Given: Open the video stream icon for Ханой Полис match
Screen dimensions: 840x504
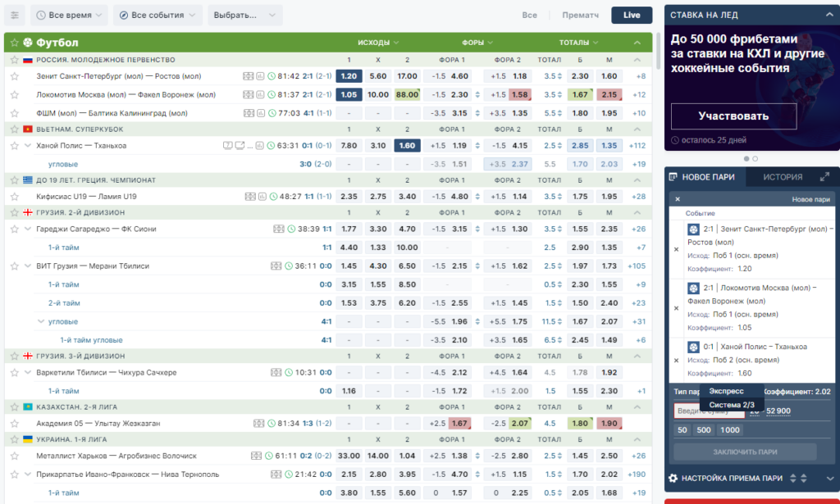Looking at the screenshot, I should [x=240, y=146].
